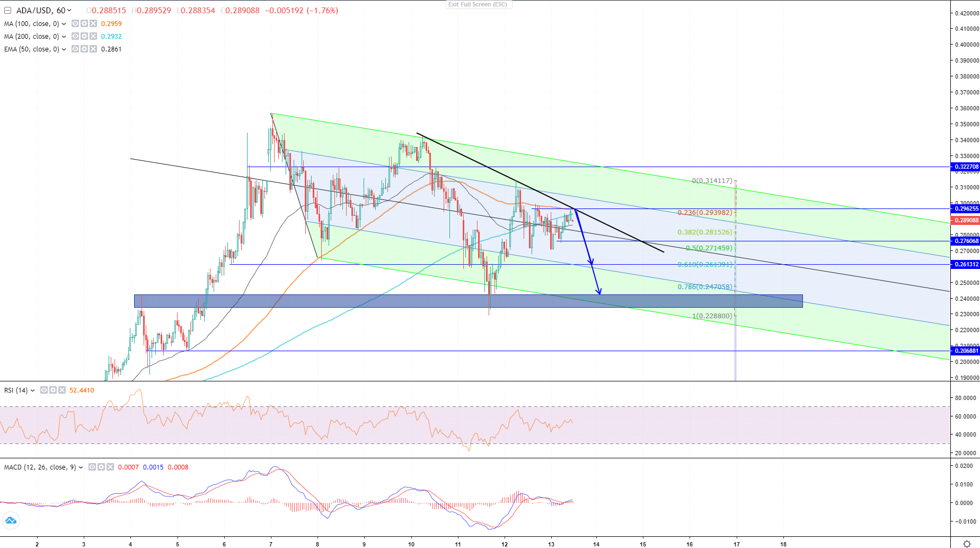Click the Fibonacci 0.786(0.247058) level label
This screenshot has height=548, width=980.
(x=705, y=287)
